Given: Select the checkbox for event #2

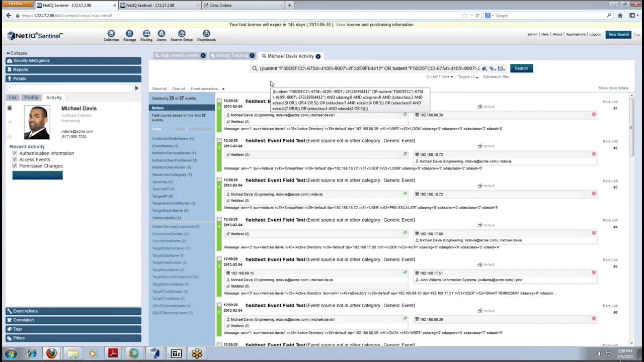Looking at the screenshot, I should point(219,140).
